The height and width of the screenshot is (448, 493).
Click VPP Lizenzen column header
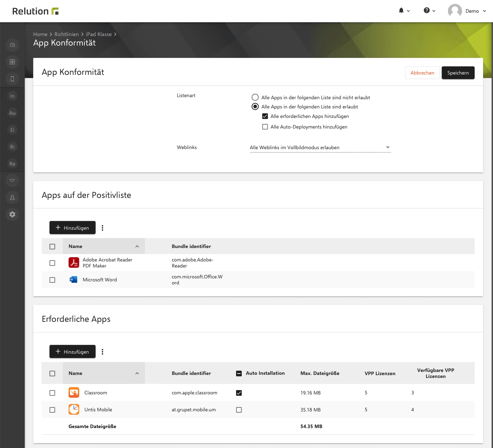click(x=380, y=373)
